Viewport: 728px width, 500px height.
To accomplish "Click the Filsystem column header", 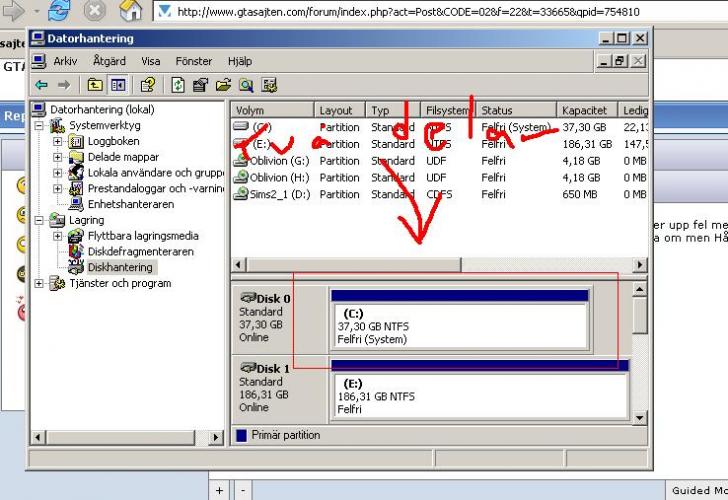I will pos(447,110).
